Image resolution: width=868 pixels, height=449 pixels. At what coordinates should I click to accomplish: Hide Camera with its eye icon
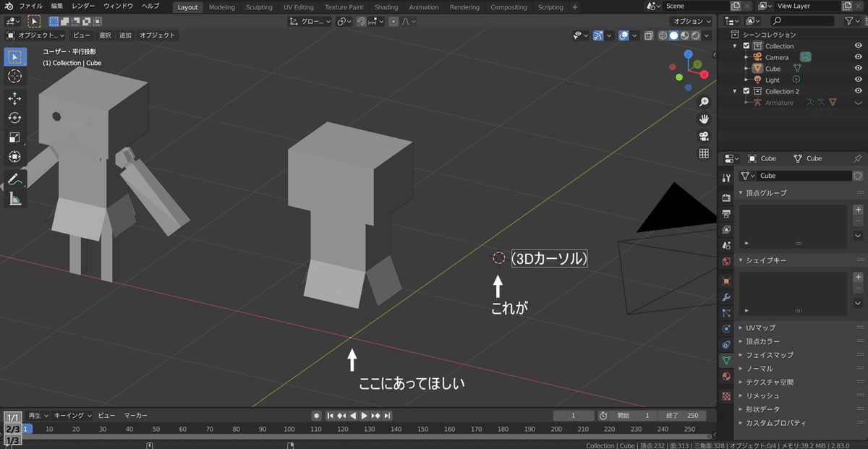pyautogui.click(x=859, y=57)
